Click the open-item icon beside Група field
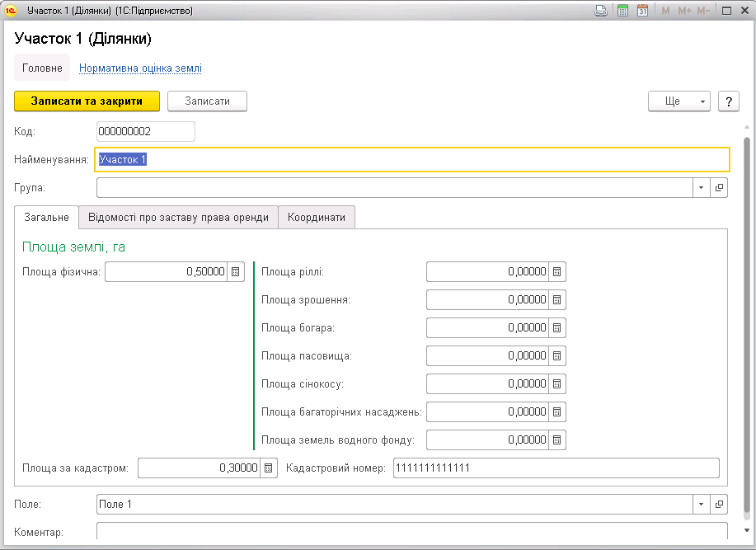The height and width of the screenshot is (550, 756). click(x=719, y=188)
